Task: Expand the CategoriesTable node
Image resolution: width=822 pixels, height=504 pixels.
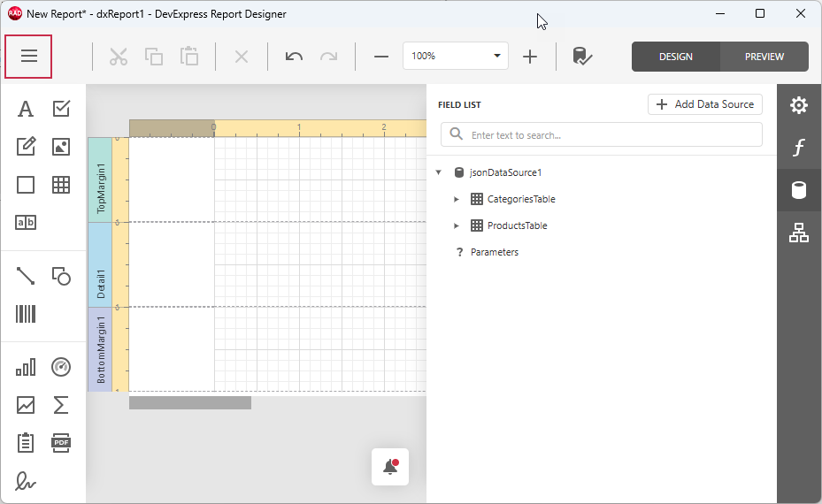Action: click(456, 199)
